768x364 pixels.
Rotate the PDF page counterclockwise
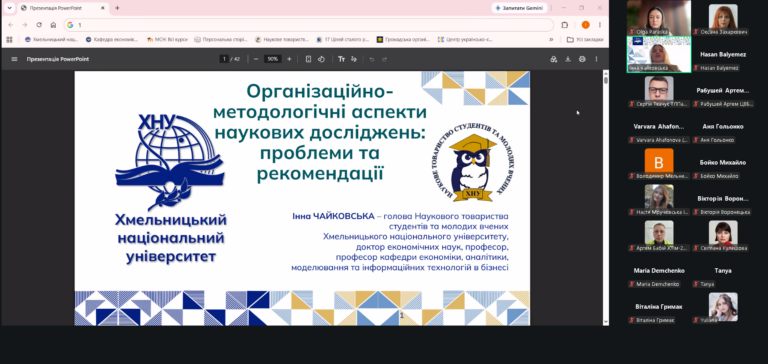point(321,59)
